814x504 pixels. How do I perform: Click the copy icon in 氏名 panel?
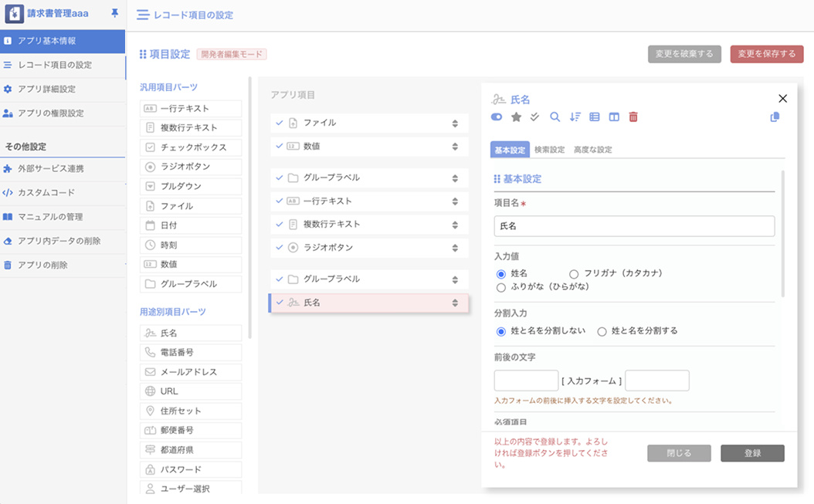pyautogui.click(x=775, y=117)
